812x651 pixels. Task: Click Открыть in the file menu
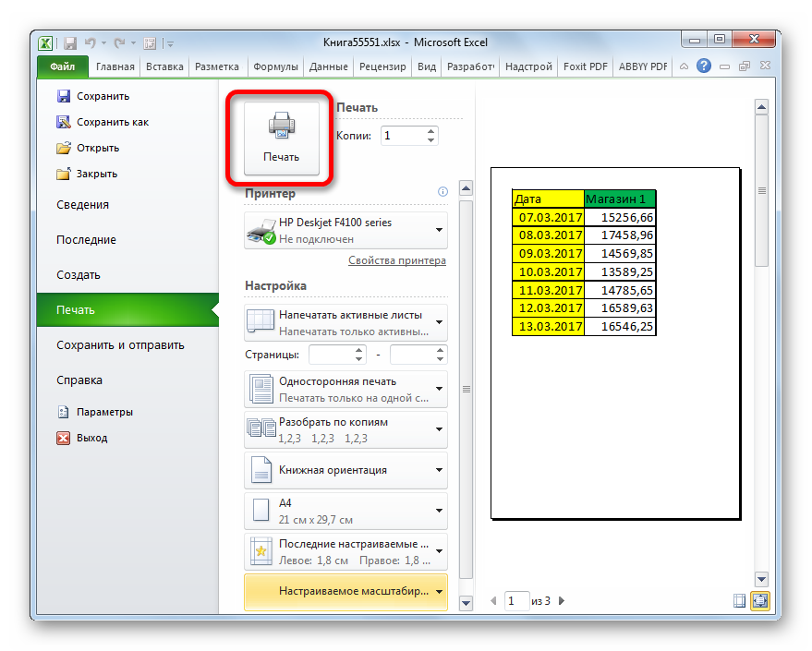point(88,148)
